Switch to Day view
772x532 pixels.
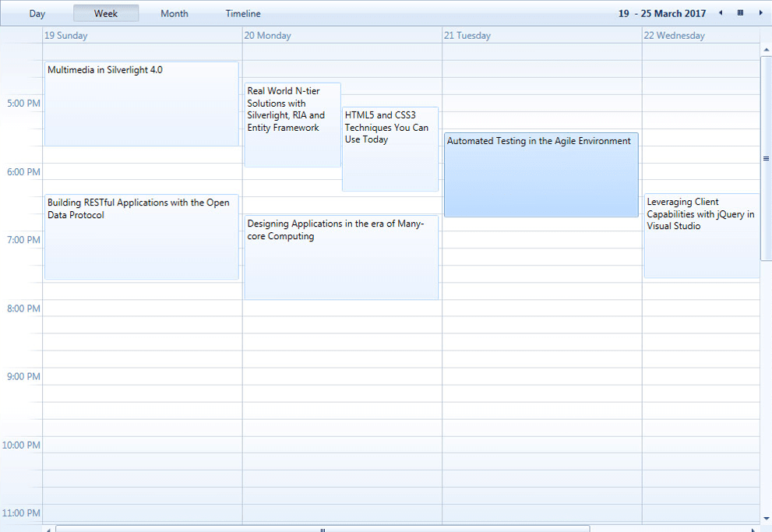[37, 13]
